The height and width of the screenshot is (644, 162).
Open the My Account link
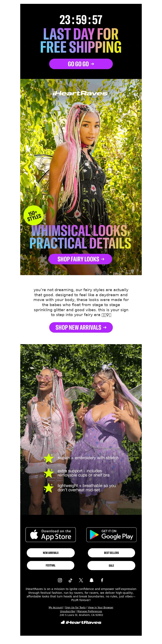55,607
